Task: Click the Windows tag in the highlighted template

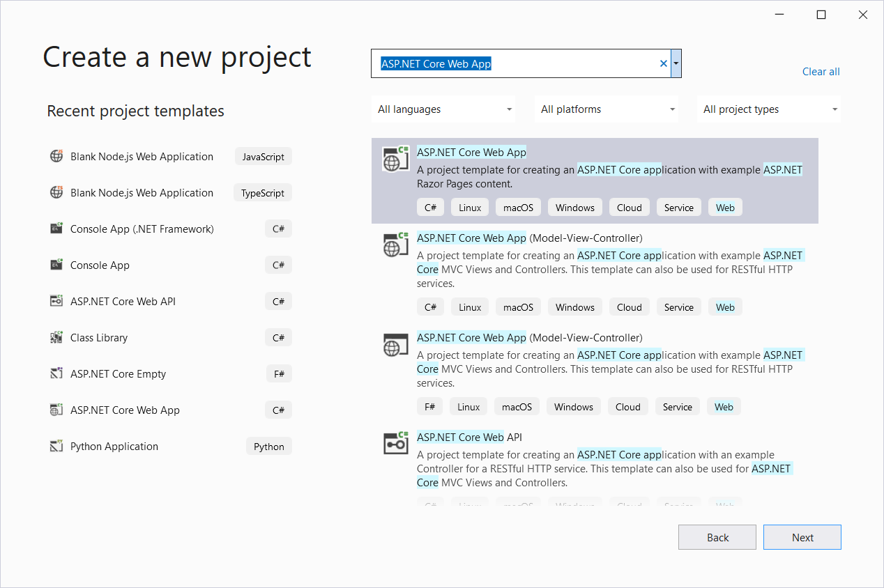Action: pyautogui.click(x=575, y=208)
